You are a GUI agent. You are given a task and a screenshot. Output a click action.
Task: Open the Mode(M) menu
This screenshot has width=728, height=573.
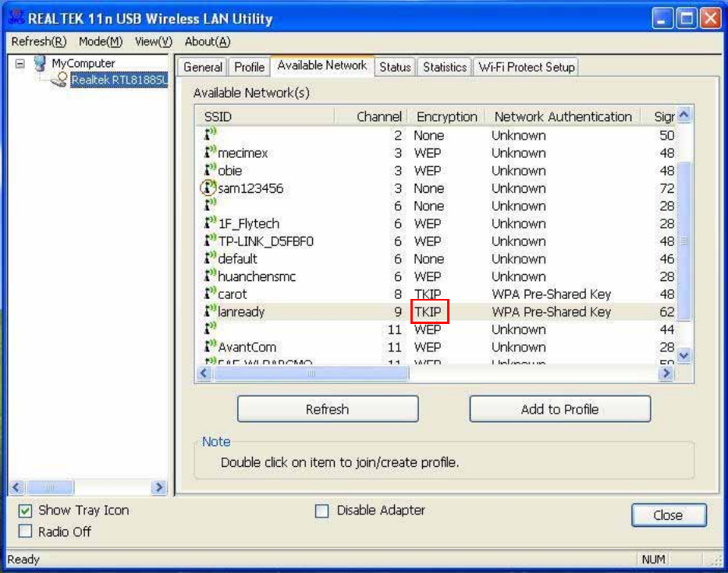pos(101,42)
